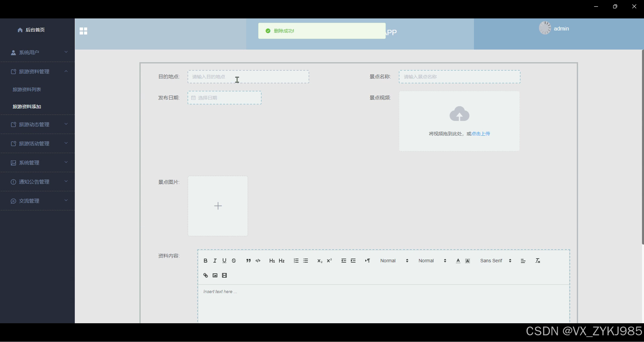Collapse the 旅游资料管理 menu
644x342 pixels.
[37, 72]
